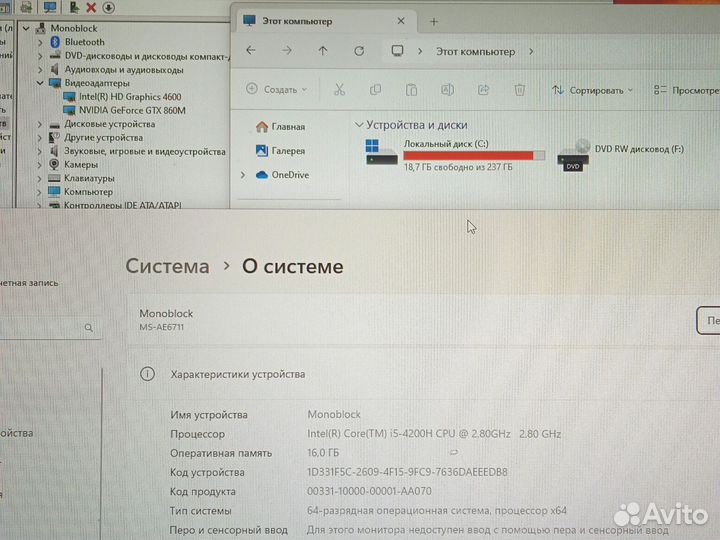Open Галерея in Explorer sidebar

pyautogui.click(x=281, y=151)
